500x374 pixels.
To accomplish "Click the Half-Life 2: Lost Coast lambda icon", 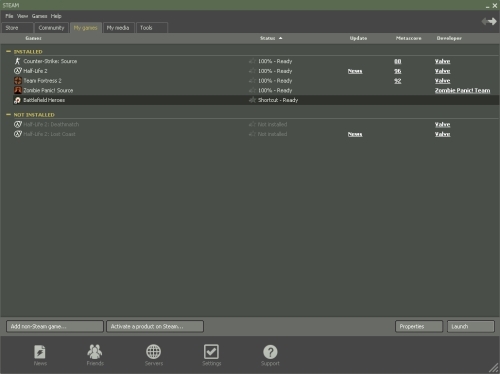I will pos(18,134).
